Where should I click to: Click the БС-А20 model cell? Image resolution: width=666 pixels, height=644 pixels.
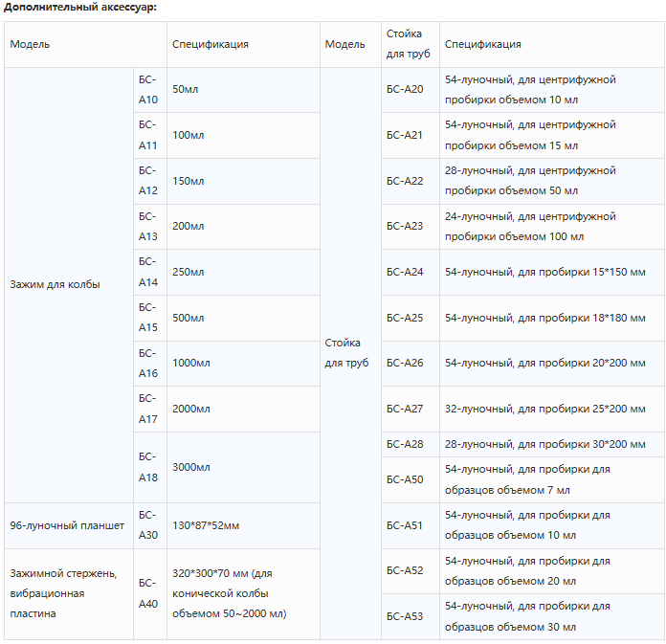tap(410, 90)
